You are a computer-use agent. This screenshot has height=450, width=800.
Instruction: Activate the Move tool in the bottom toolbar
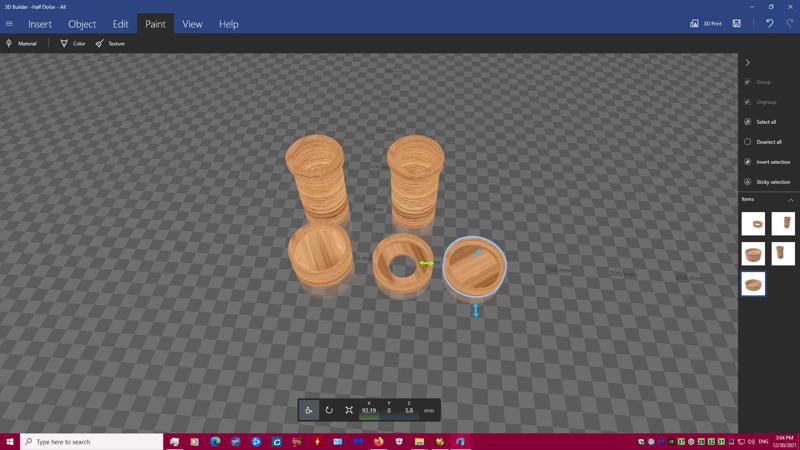309,410
